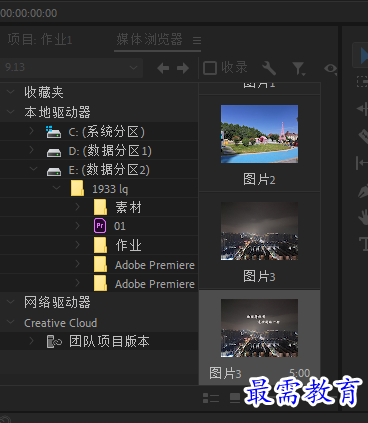Open ingest settings wrench icon
Screen dimensions: 368x423
coord(269,68)
